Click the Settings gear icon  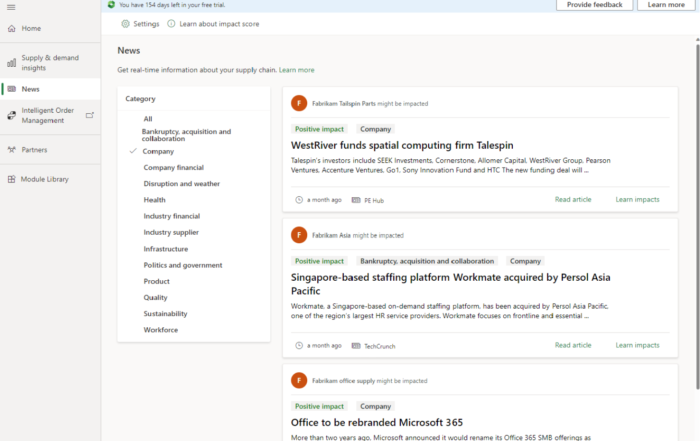(125, 24)
